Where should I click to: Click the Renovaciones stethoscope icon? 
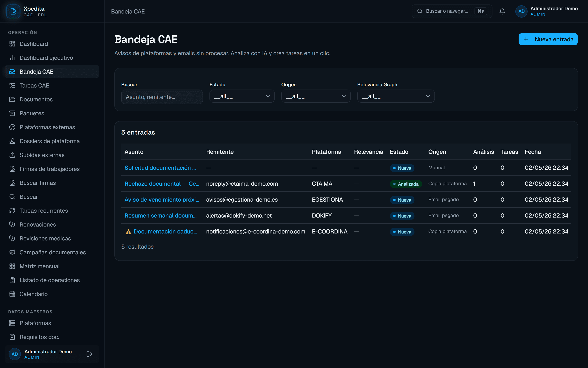coord(12,224)
